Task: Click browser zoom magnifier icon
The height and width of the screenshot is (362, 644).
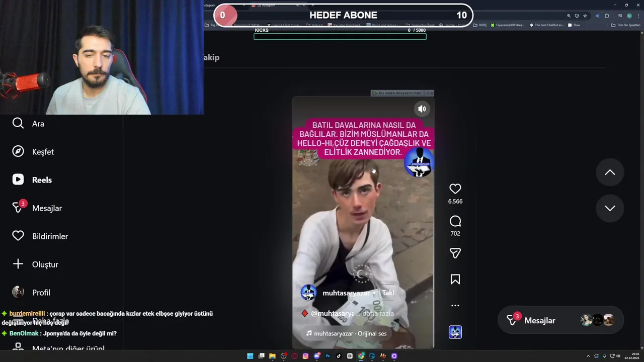Action: [x=569, y=16]
